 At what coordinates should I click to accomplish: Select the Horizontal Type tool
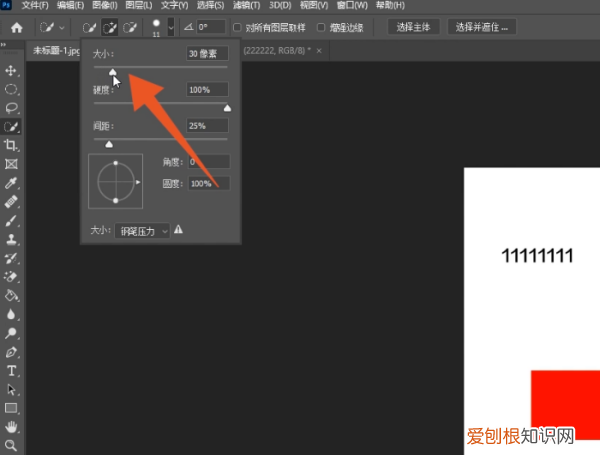(11, 371)
